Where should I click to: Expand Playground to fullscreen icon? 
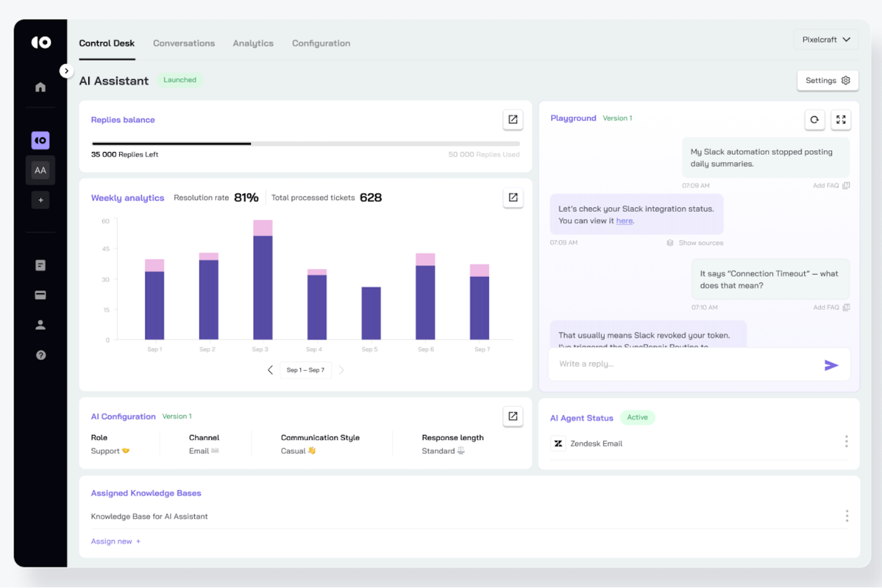tap(840, 119)
